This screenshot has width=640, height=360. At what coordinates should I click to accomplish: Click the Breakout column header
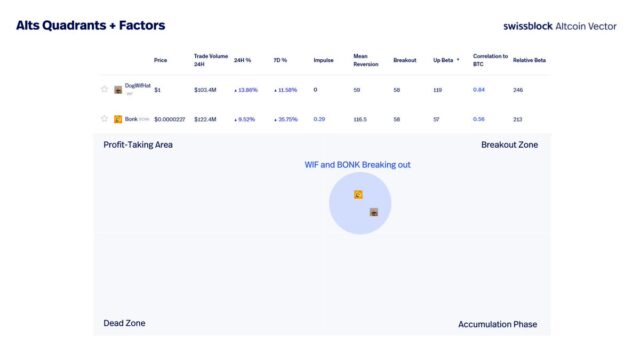point(404,60)
